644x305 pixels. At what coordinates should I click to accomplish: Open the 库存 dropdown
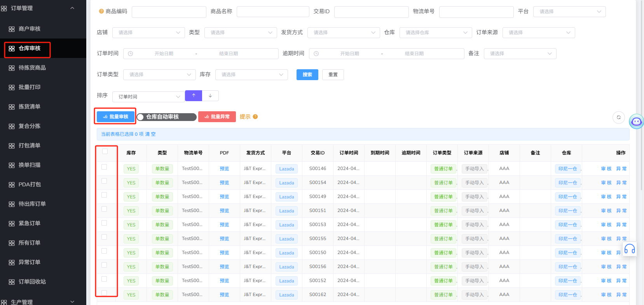251,75
